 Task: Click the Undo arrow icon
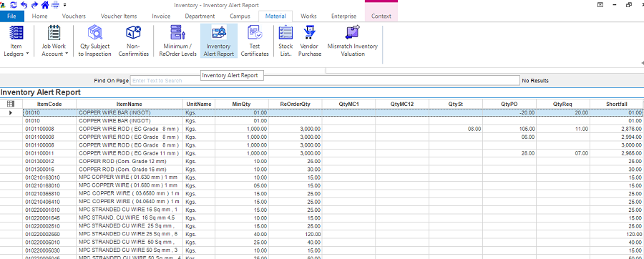point(24,5)
